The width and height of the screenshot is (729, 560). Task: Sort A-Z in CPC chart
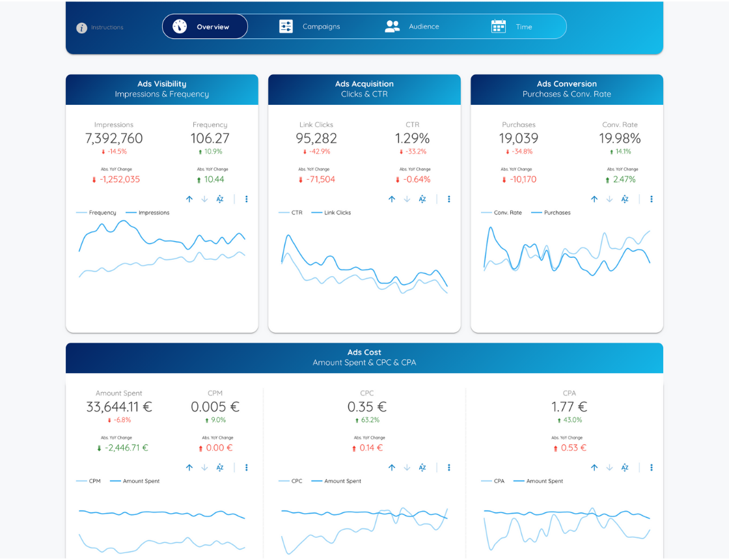coord(422,468)
